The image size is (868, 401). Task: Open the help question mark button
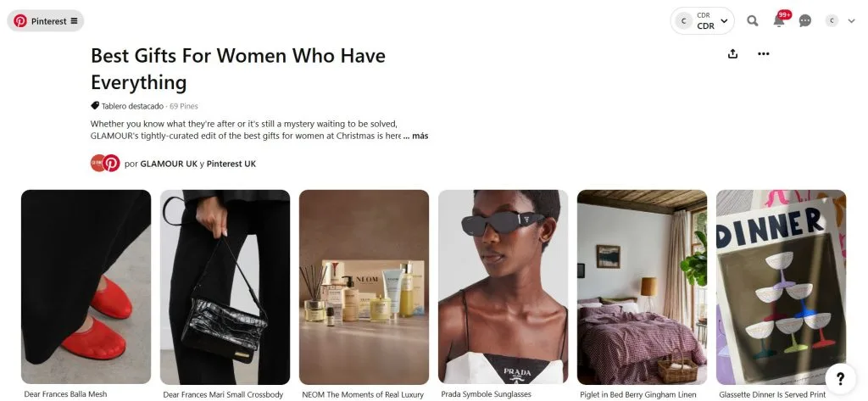coord(840,379)
